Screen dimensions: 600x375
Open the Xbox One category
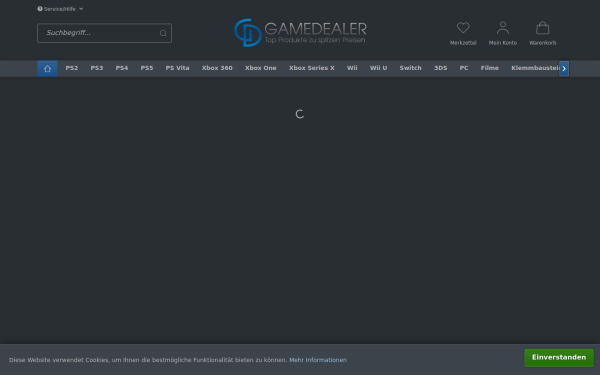[x=261, y=68]
